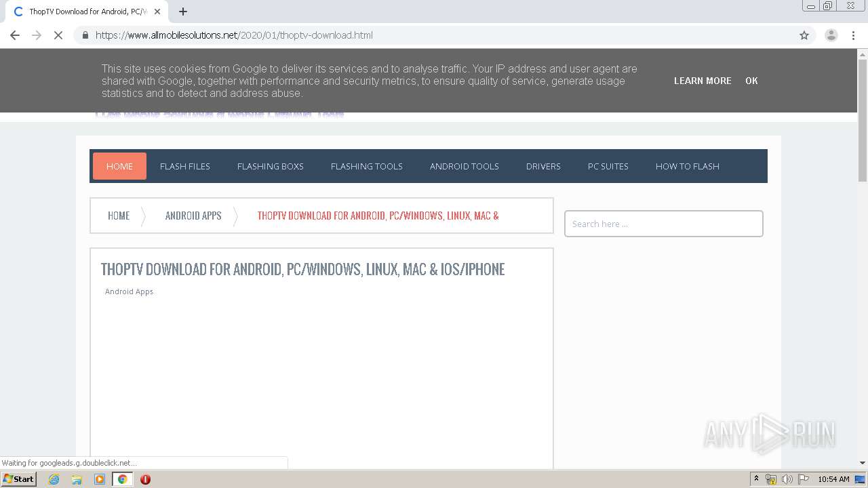This screenshot has height=488, width=868.
Task: Click the padlock site security icon
Action: coord(85,35)
